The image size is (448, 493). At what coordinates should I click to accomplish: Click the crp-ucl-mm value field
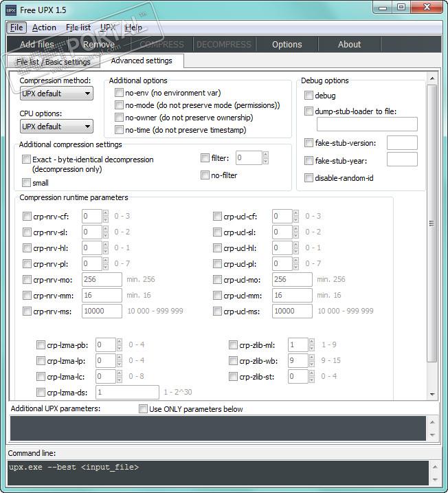tap(292, 295)
